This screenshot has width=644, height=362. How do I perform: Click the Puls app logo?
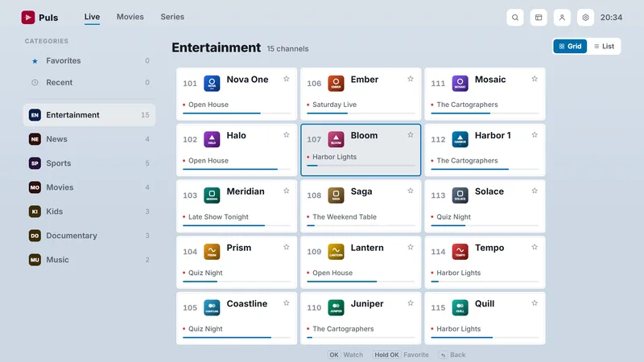[28, 17]
